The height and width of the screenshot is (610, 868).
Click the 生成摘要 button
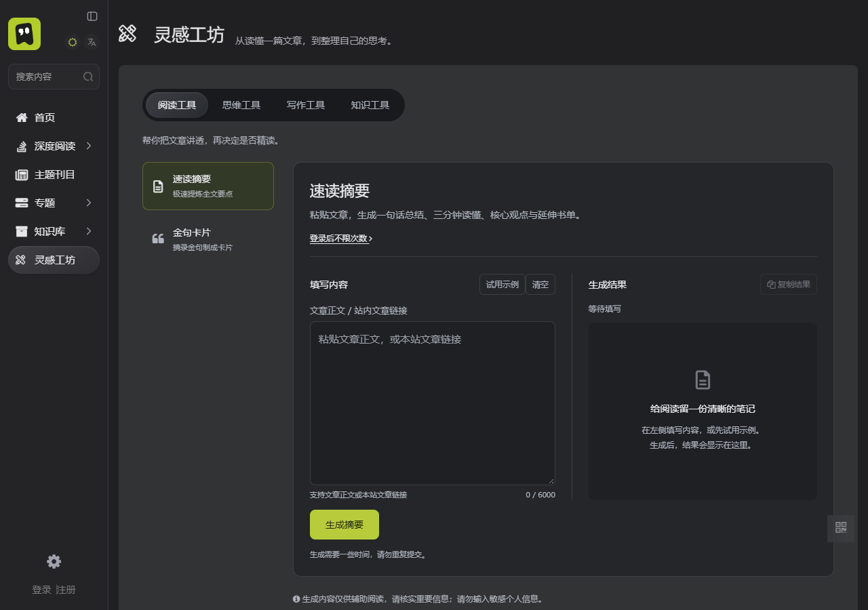[x=344, y=525]
